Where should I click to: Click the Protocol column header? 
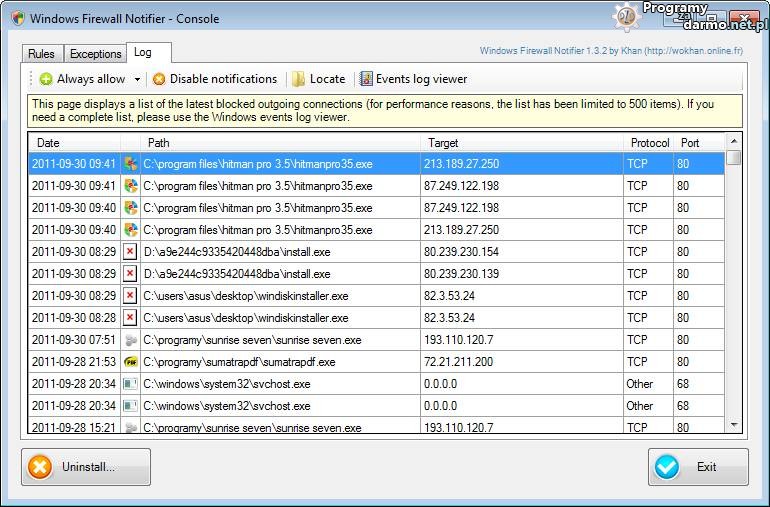(x=649, y=143)
